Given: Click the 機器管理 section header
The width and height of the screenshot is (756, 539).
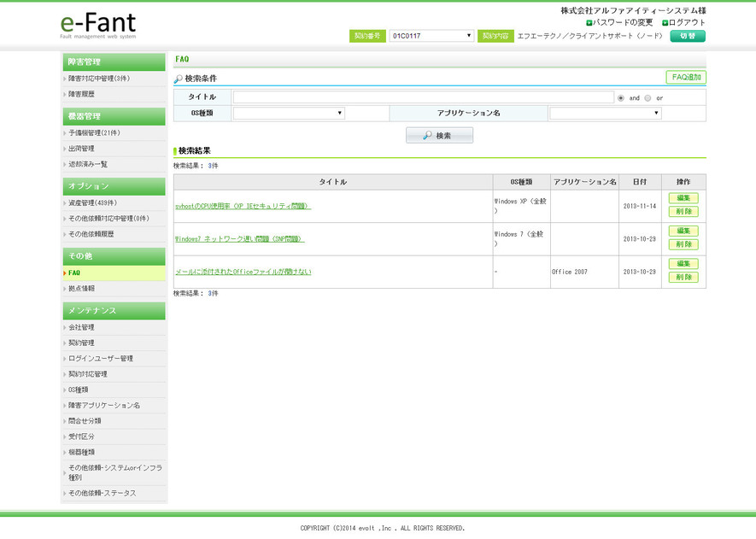Looking at the screenshot, I should click(114, 117).
